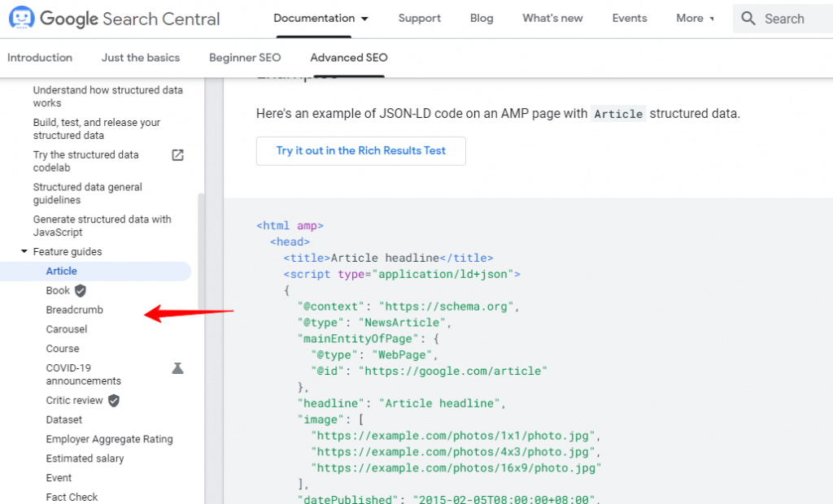Click the Google Search Central title text

(x=130, y=19)
